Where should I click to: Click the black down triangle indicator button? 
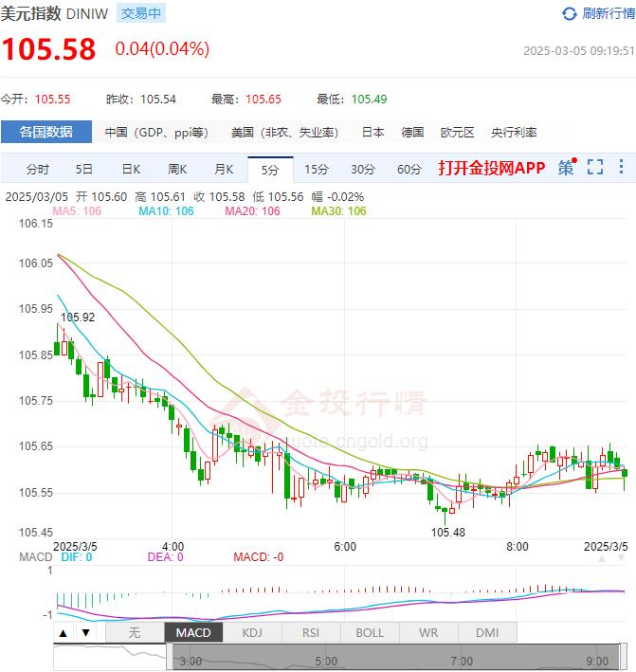[x=85, y=633]
